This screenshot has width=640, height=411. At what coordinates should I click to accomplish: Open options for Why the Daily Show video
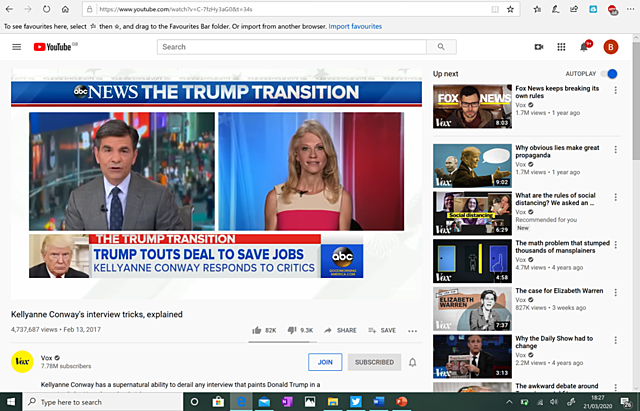[x=616, y=340]
